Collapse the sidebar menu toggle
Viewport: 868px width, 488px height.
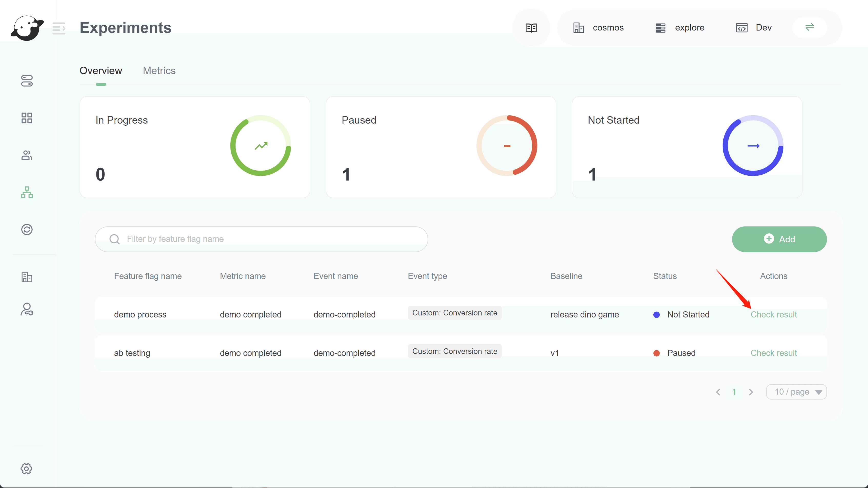coord(59,28)
